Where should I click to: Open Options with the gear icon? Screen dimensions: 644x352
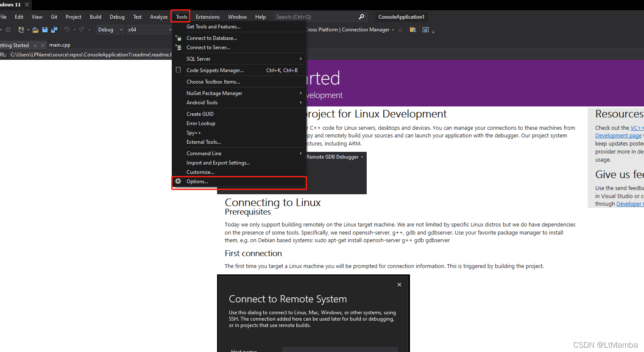click(x=178, y=181)
